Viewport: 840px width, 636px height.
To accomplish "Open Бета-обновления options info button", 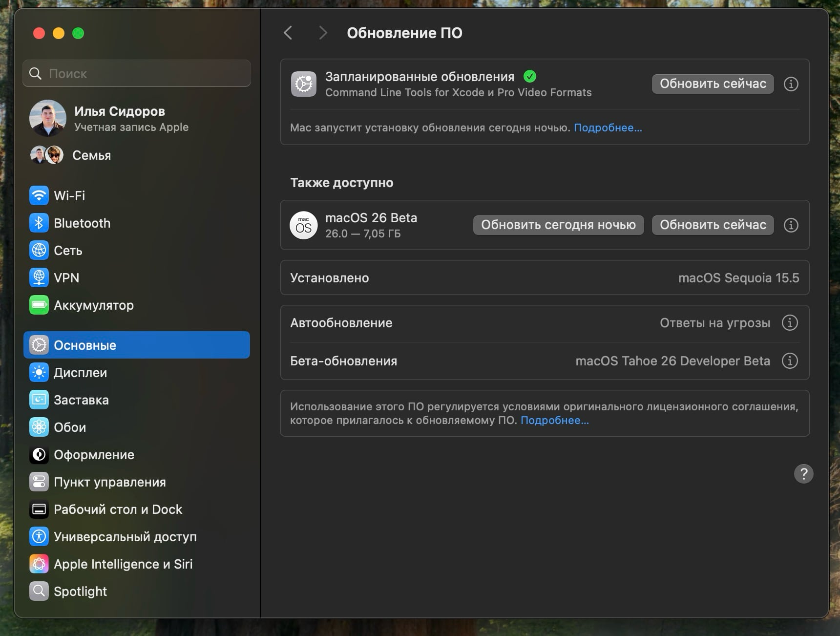I will point(790,361).
